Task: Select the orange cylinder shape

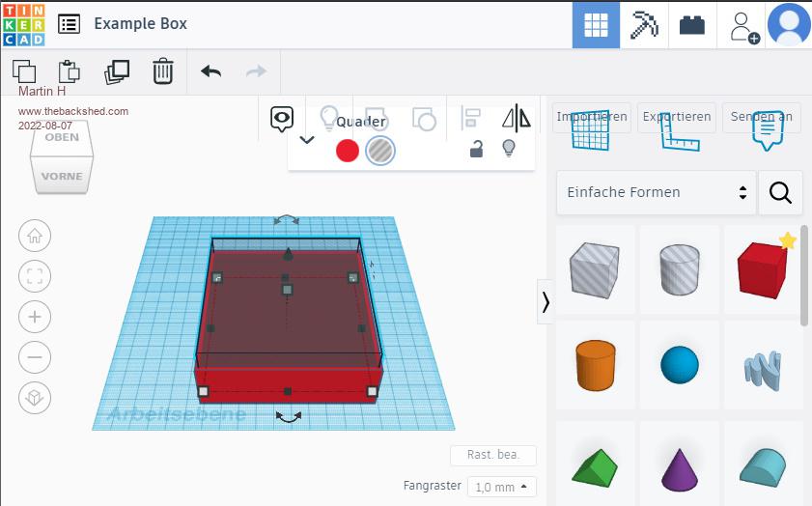Action: [x=596, y=366]
